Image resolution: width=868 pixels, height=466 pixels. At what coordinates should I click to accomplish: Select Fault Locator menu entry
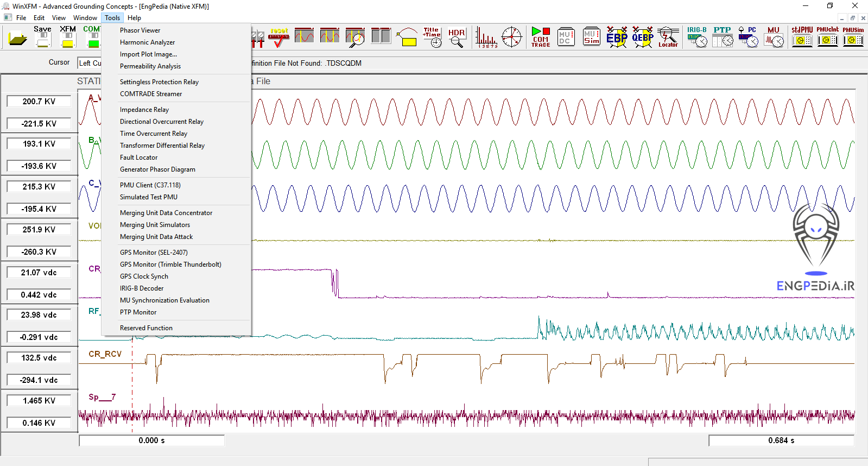(x=176, y=158)
